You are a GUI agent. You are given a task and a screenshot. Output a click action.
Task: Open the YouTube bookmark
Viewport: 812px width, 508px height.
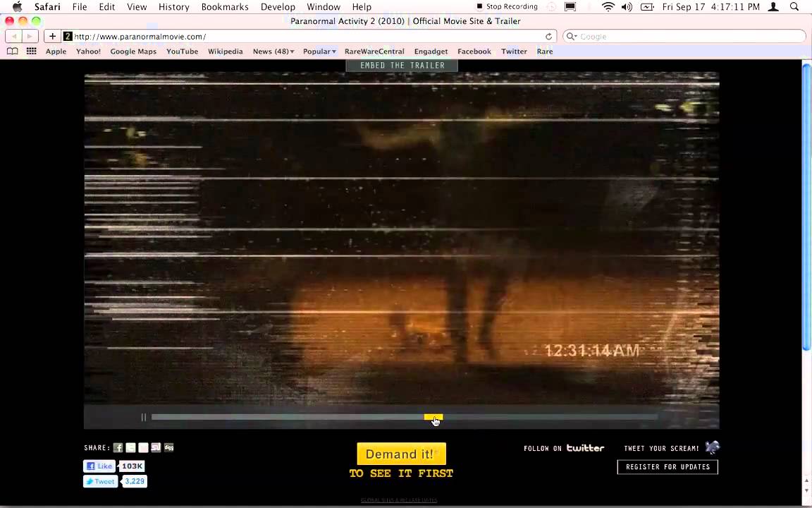point(183,52)
